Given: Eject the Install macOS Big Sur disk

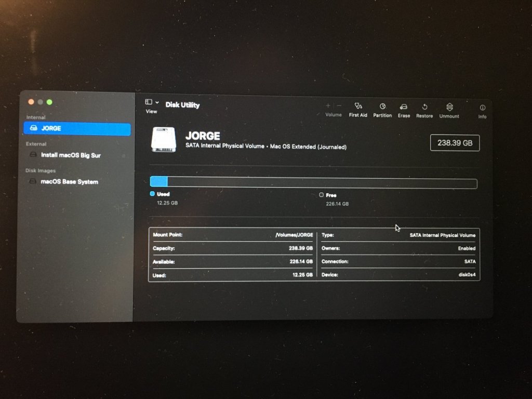Looking at the screenshot, I should point(123,155).
